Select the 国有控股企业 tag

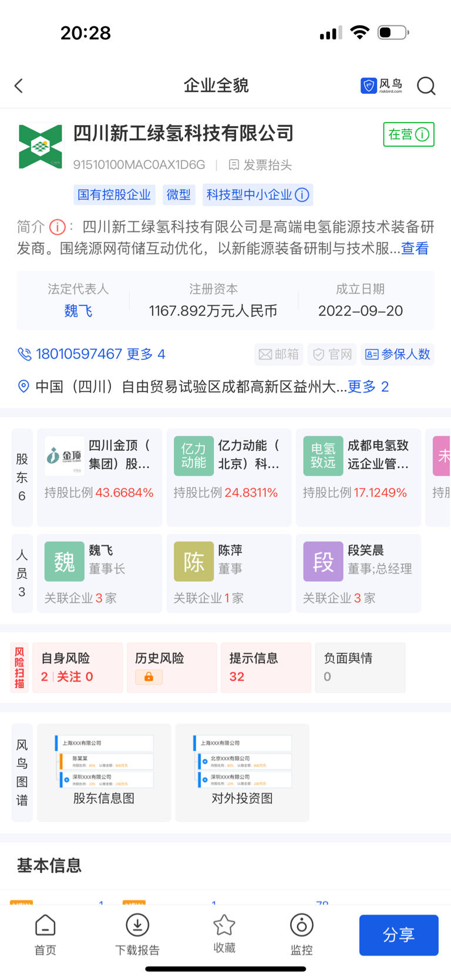(x=115, y=195)
